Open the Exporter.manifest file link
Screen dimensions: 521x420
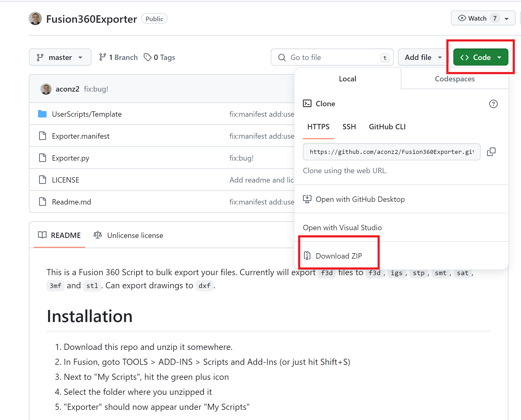point(81,136)
